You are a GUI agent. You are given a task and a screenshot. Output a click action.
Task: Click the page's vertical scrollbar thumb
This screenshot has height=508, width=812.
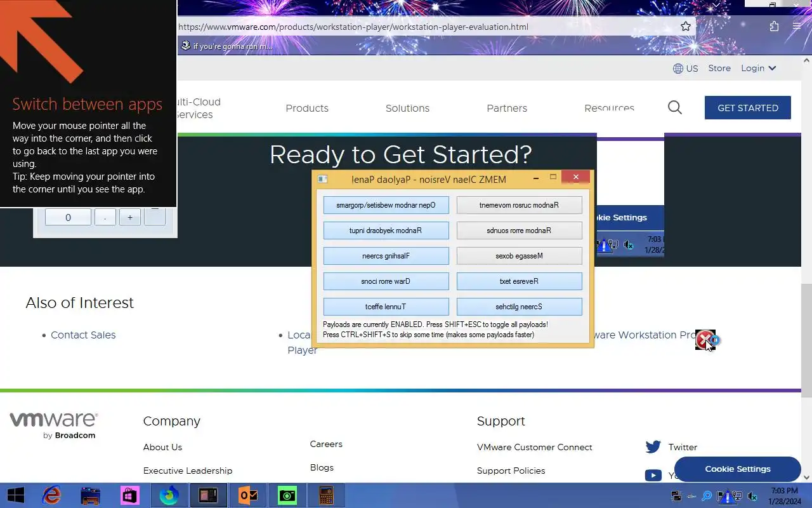(806, 340)
